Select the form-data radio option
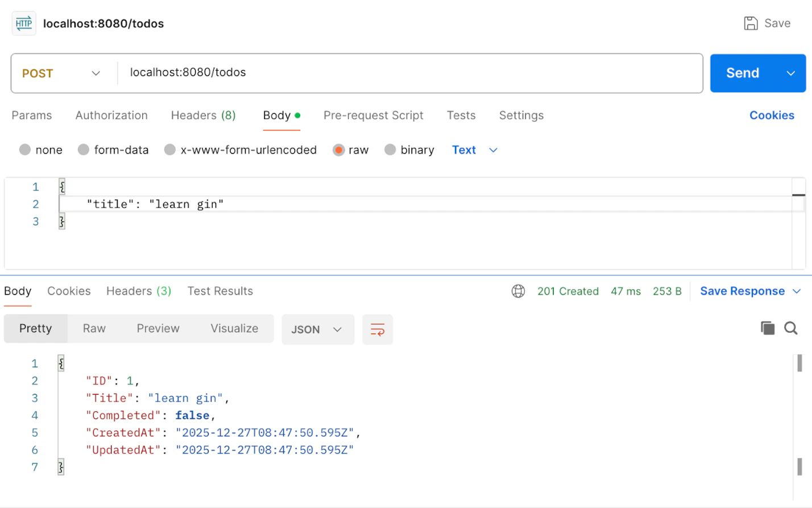 [84, 150]
